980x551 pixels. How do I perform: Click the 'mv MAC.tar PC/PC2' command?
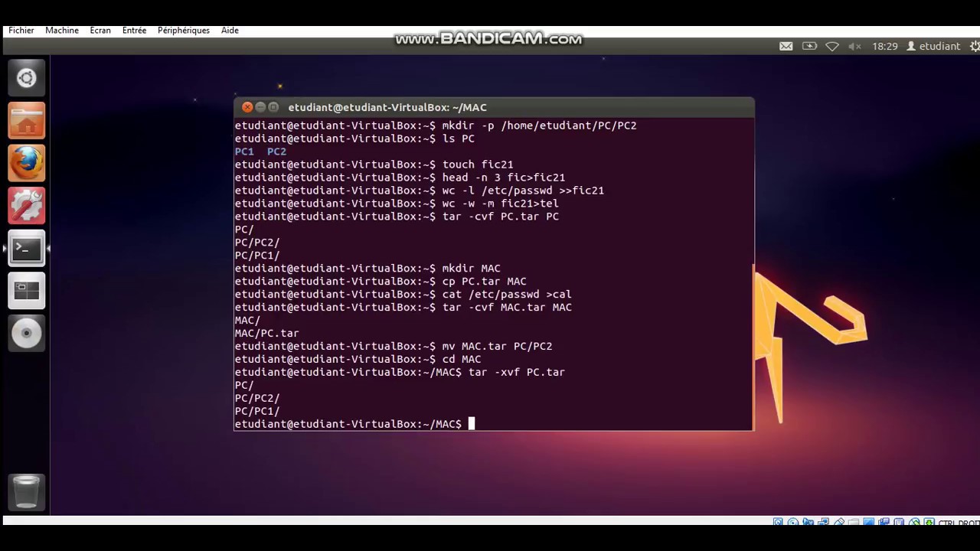click(x=497, y=347)
